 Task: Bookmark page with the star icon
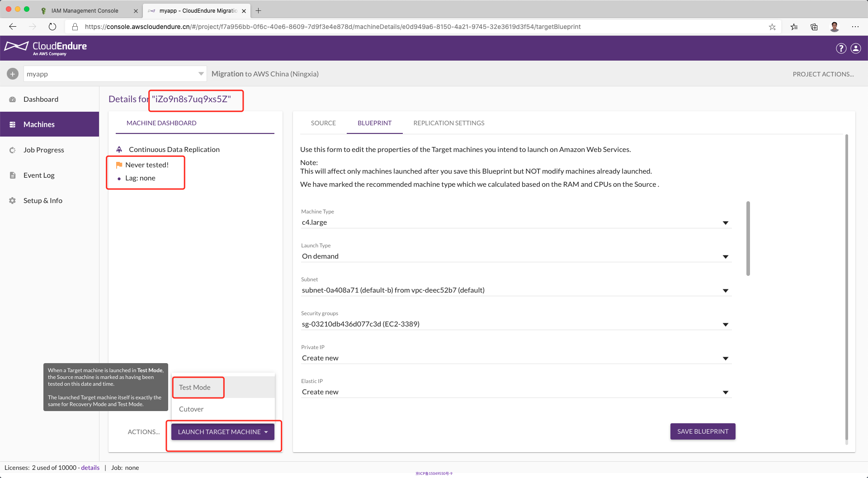(x=772, y=27)
